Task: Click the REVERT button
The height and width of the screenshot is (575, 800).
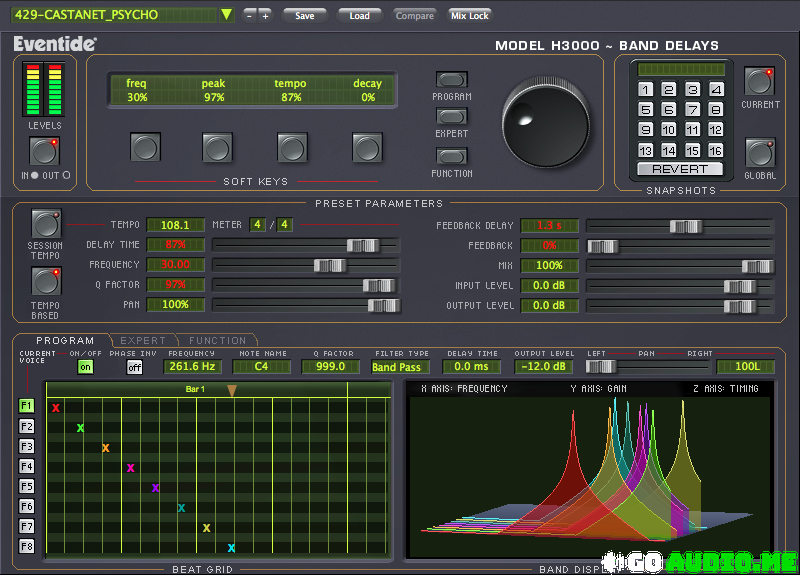Action: [680, 169]
